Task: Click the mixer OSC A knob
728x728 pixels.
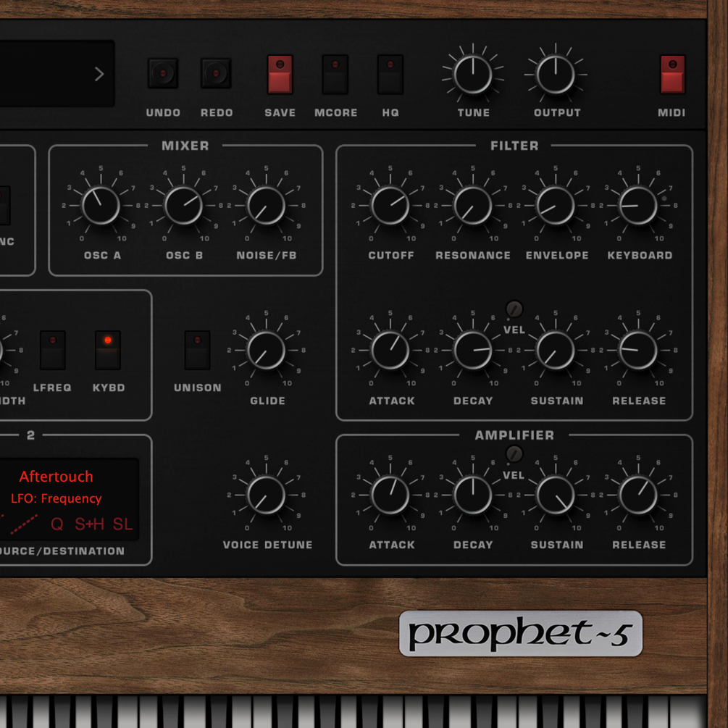Action: (x=101, y=206)
